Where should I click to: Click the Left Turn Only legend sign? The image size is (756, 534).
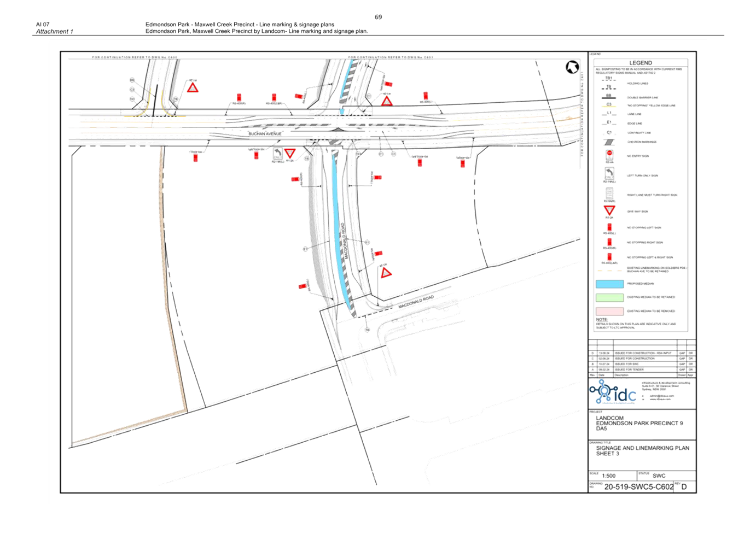(609, 174)
